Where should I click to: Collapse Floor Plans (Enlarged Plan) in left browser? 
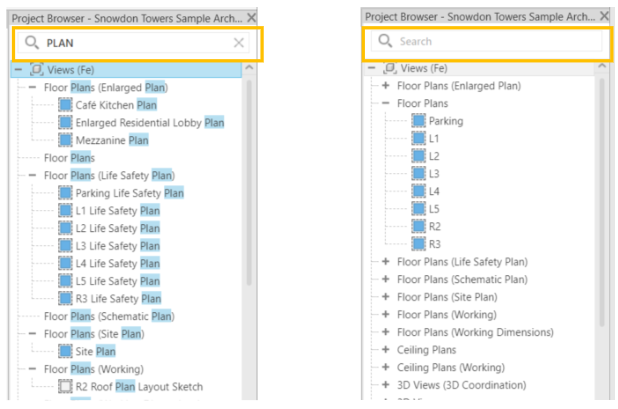(33, 87)
